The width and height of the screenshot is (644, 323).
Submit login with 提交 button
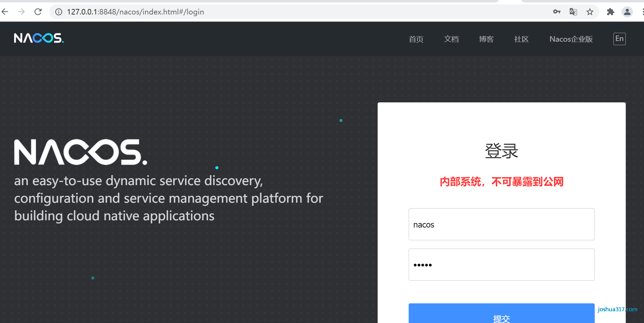coord(502,314)
